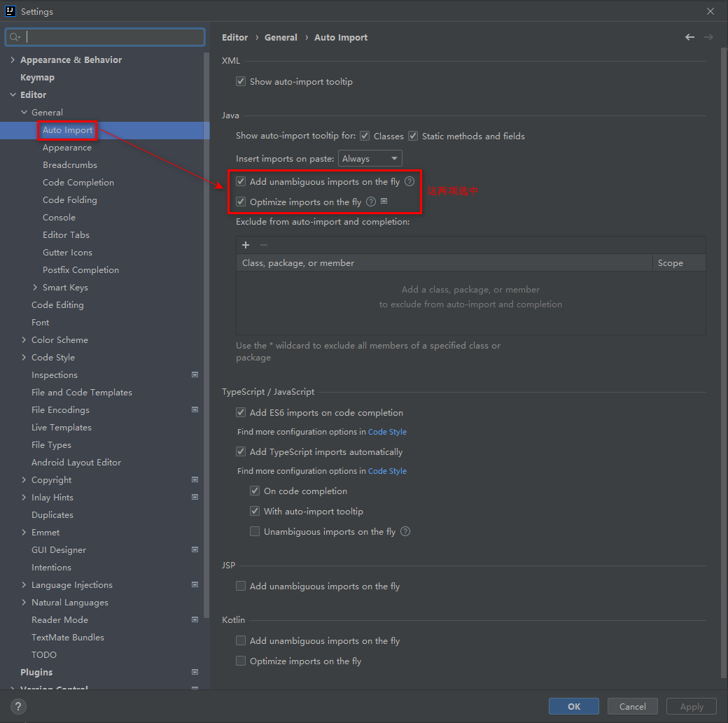Viewport: 728px width, 723px height.
Task: Click project icon beside Plugins
Action: [195, 672]
